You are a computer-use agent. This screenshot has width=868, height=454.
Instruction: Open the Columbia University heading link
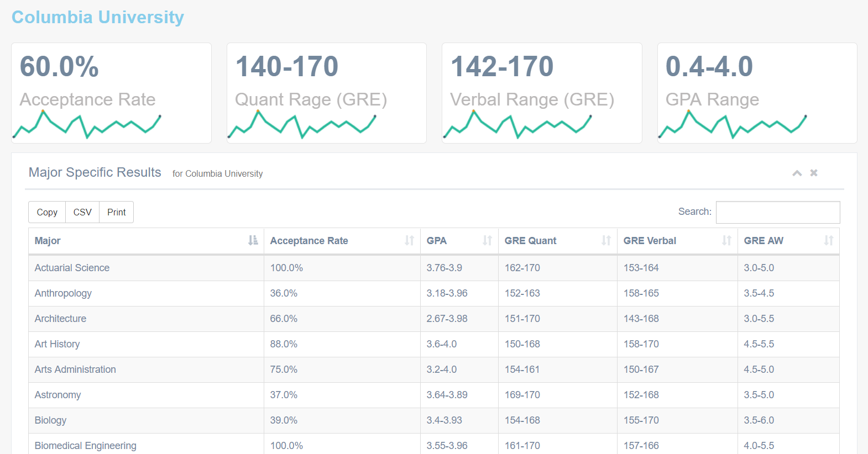pyautogui.click(x=98, y=17)
